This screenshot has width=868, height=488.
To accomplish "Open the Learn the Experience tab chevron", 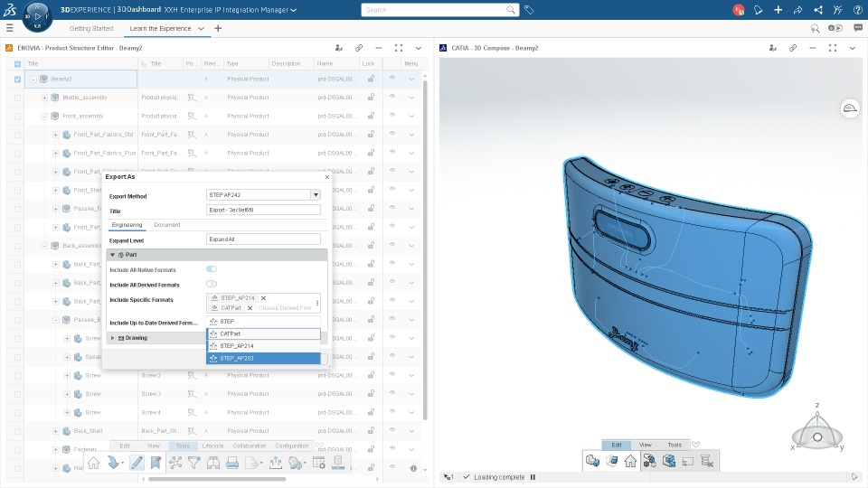I will point(201,28).
